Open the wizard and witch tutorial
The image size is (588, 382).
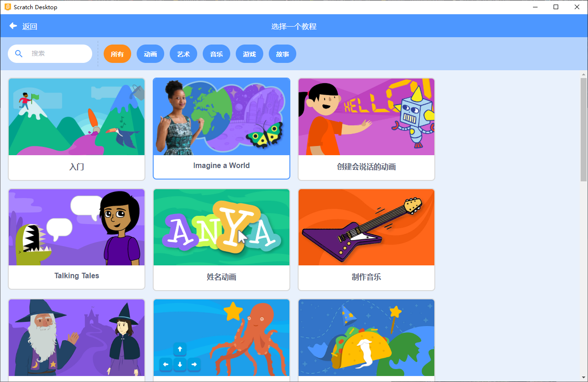coord(77,340)
